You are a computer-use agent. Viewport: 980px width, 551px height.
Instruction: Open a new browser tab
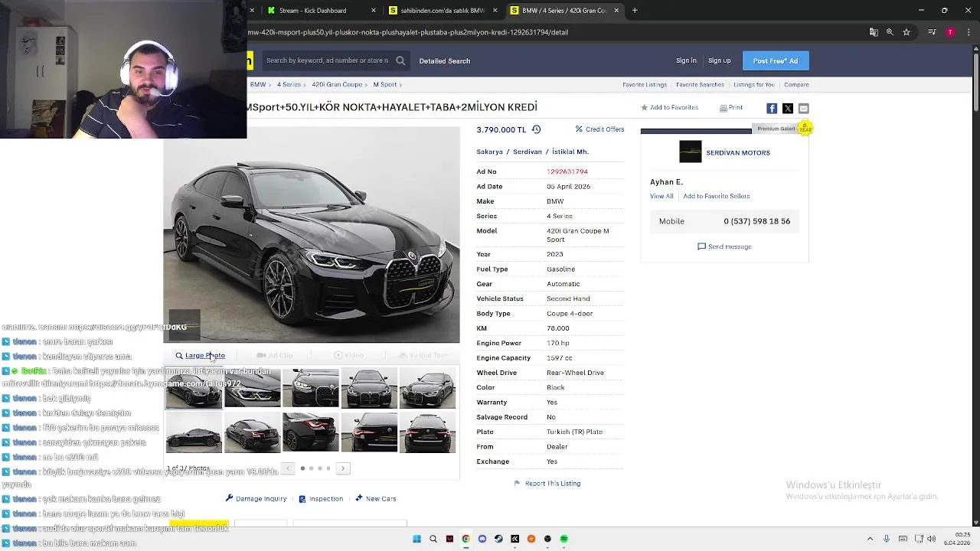pos(635,11)
